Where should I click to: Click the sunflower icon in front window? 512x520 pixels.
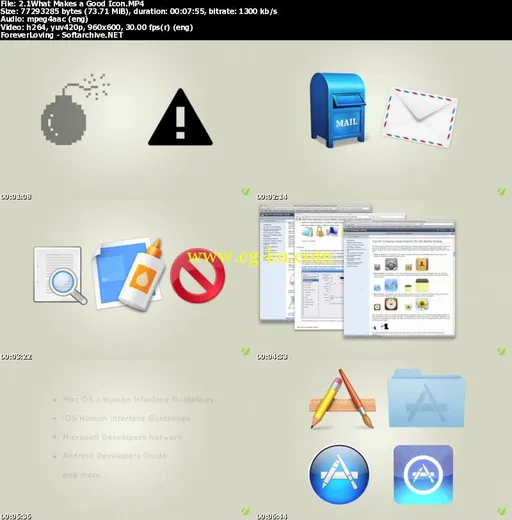(x=422, y=304)
